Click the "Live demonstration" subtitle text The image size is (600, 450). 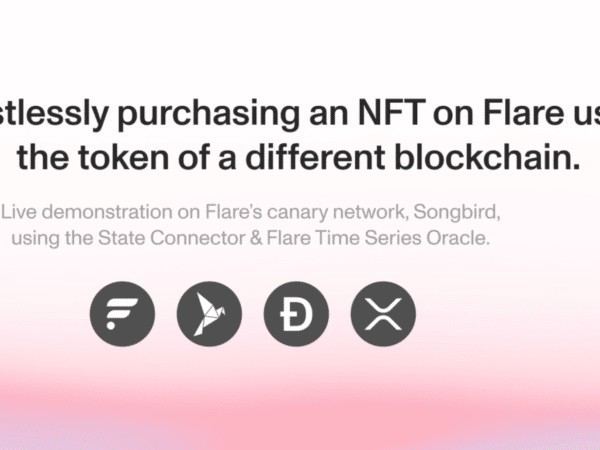[x=87, y=212]
